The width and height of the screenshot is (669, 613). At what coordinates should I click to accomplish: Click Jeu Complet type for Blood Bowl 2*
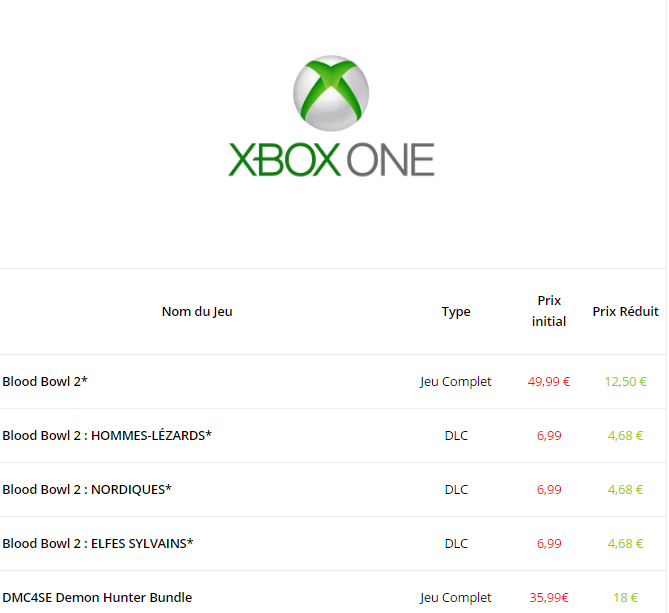(456, 382)
